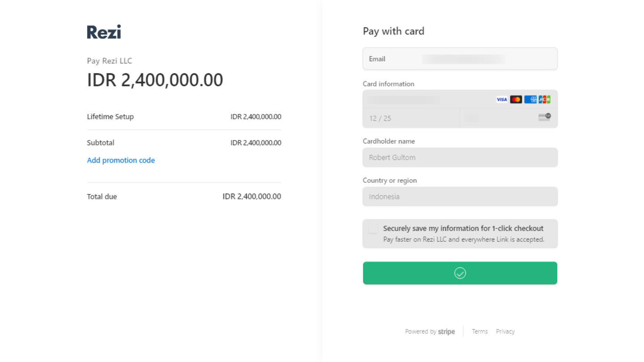Click the American Express icon
The width and height of the screenshot is (644, 362).
(x=530, y=99)
